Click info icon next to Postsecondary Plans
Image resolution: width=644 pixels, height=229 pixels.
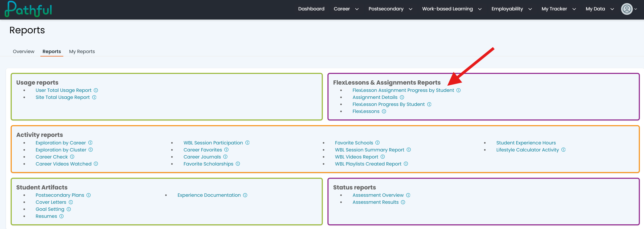(89, 195)
